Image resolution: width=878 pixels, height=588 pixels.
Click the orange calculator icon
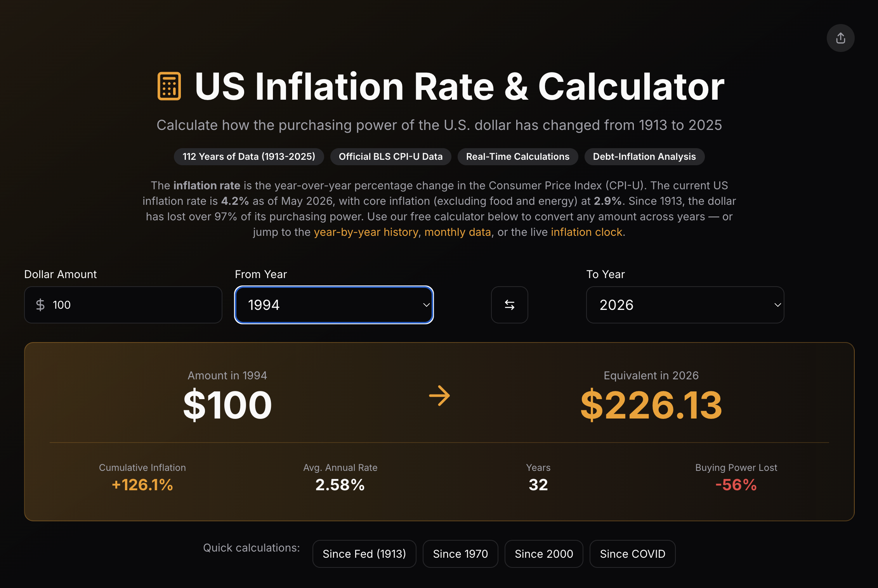click(x=169, y=86)
